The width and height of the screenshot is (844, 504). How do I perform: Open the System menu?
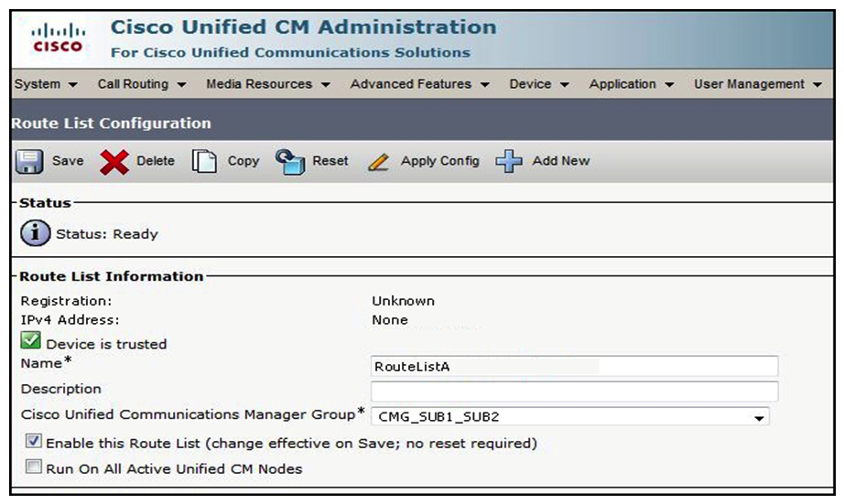tap(46, 84)
